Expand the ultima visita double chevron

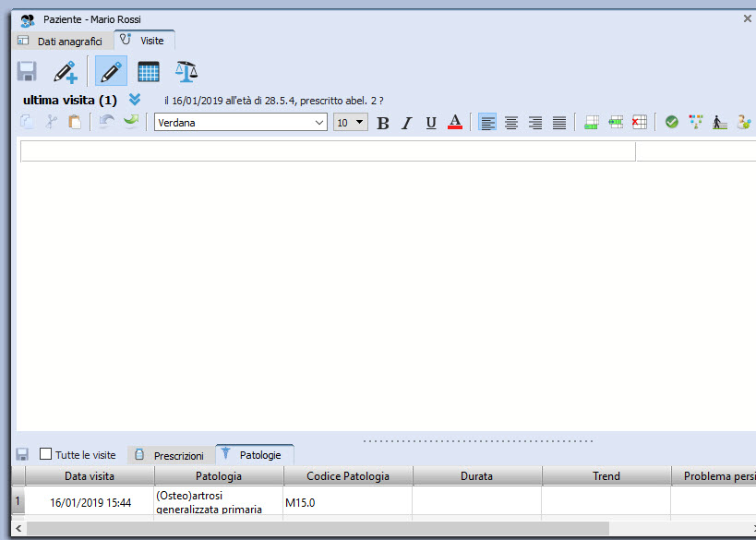[x=135, y=100]
